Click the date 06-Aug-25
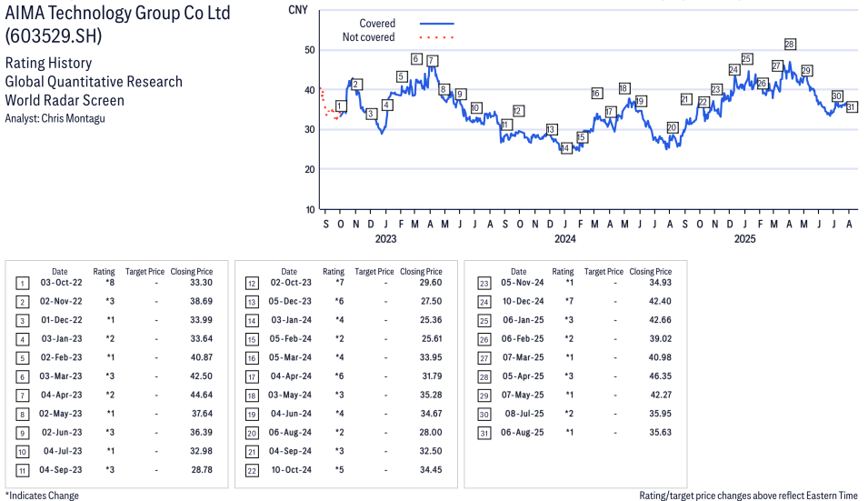Screen dimensions: 868x501 (x=522, y=433)
